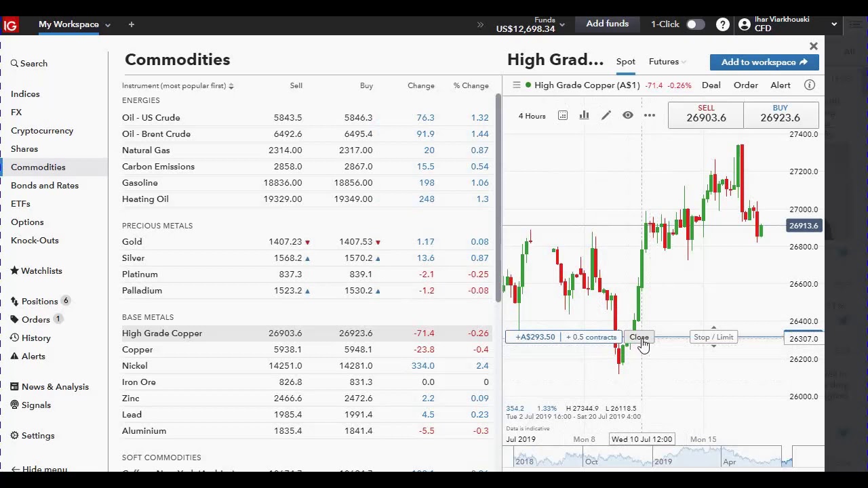The height and width of the screenshot is (488, 868).
Task: Click the double chevron icon beside Funds
Action: click(x=481, y=24)
